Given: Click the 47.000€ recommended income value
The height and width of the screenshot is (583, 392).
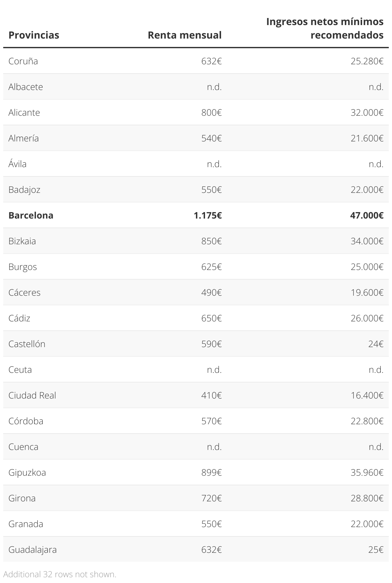Looking at the screenshot, I should pos(367,215).
